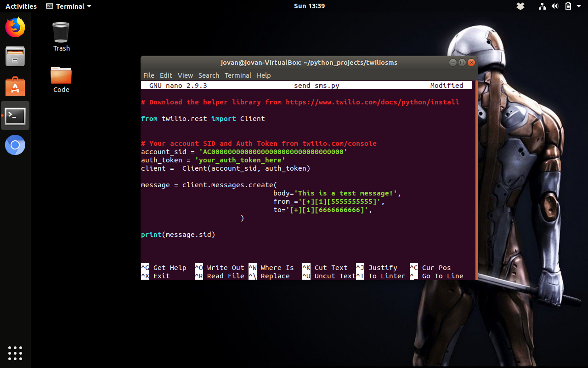Viewport: 588px width, 368px height.
Task: Click the account_sid 'AC000...' string value
Action: (x=273, y=152)
